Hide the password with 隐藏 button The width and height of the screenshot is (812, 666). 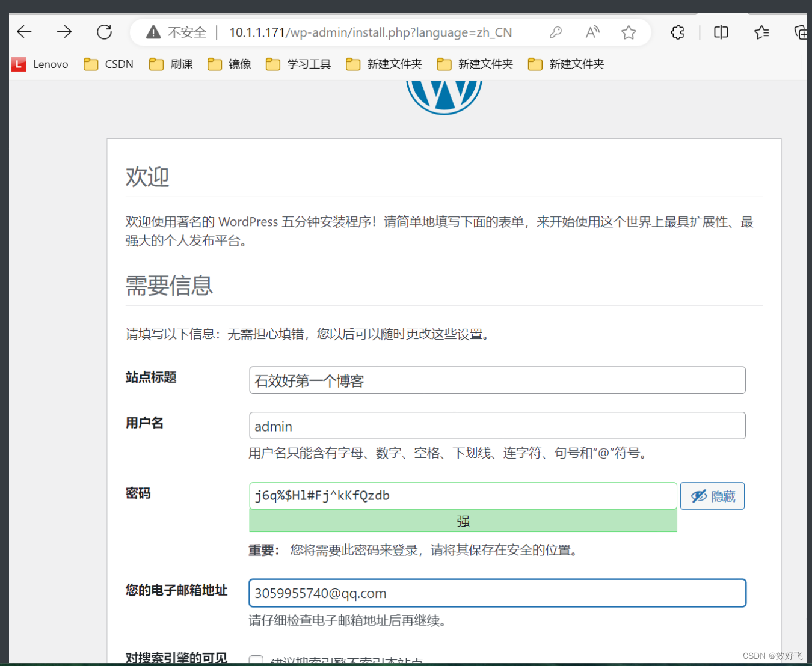click(712, 496)
